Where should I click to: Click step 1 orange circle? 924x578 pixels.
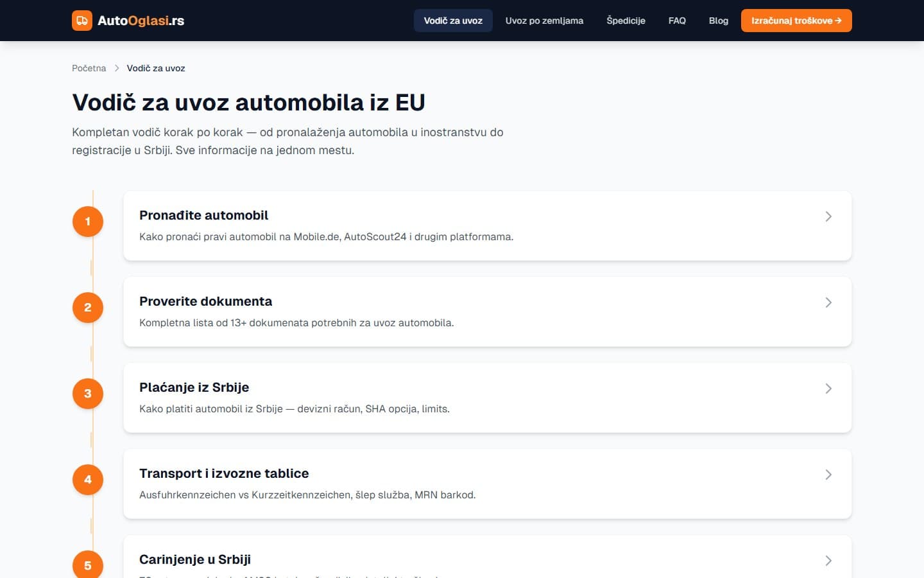point(88,222)
